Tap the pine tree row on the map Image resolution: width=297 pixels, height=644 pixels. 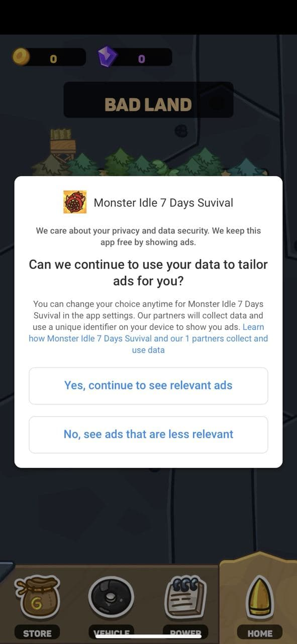point(151,163)
